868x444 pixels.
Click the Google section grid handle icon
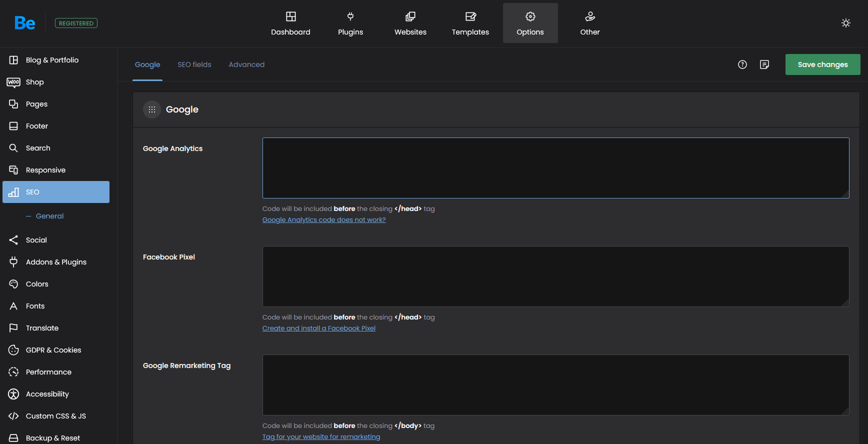tap(152, 109)
